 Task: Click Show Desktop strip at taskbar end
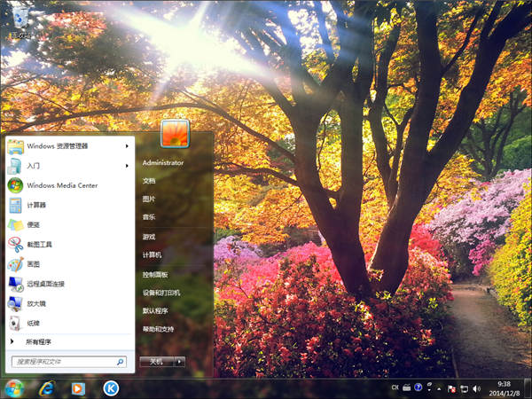(528, 389)
